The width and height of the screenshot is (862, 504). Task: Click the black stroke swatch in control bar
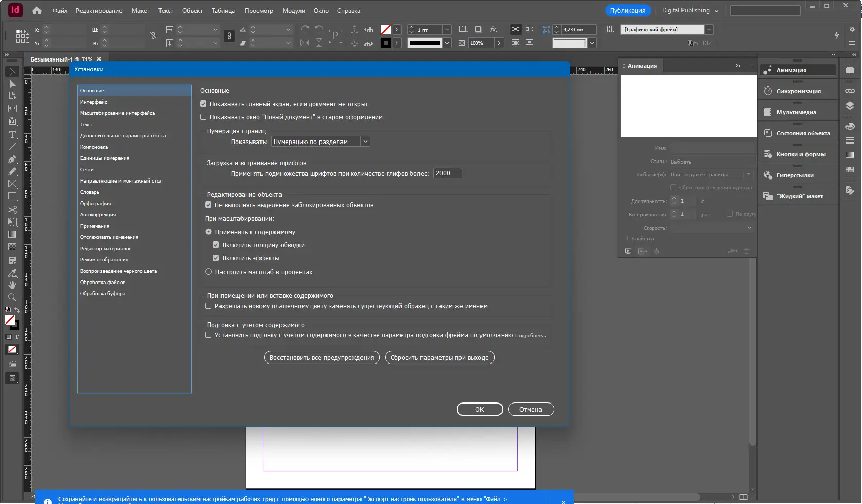(x=386, y=43)
